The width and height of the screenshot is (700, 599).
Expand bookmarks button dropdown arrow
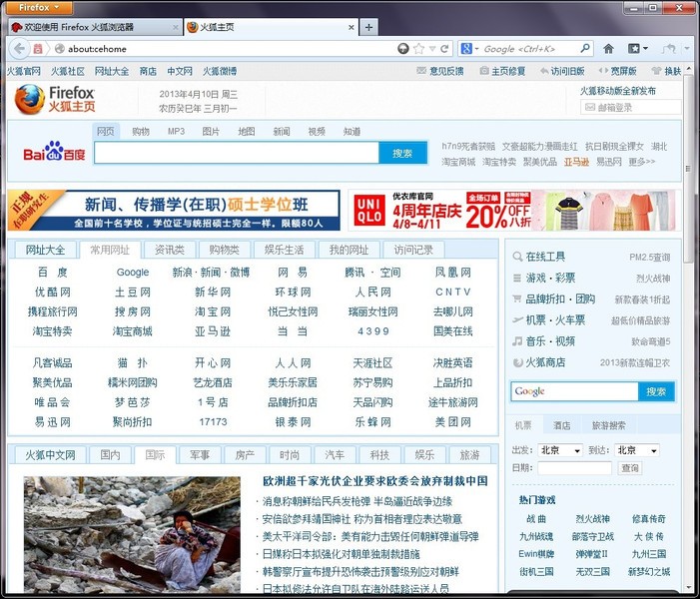tap(645, 49)
